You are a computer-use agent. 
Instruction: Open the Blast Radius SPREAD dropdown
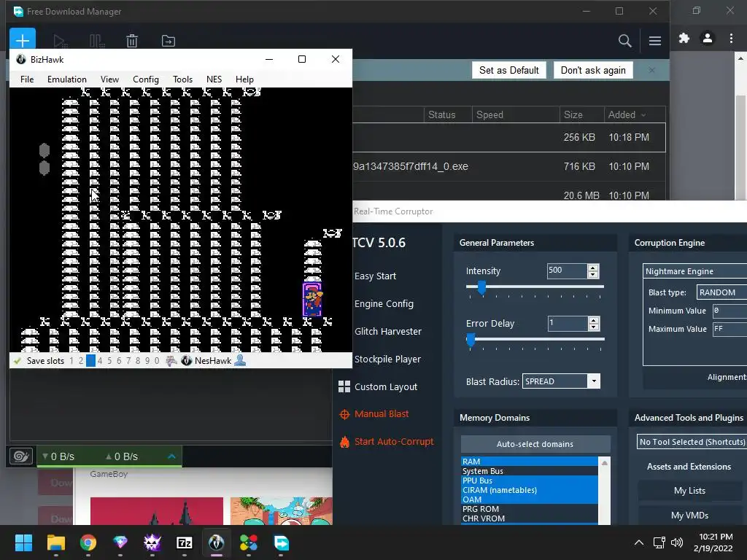(x=561, y=381)
